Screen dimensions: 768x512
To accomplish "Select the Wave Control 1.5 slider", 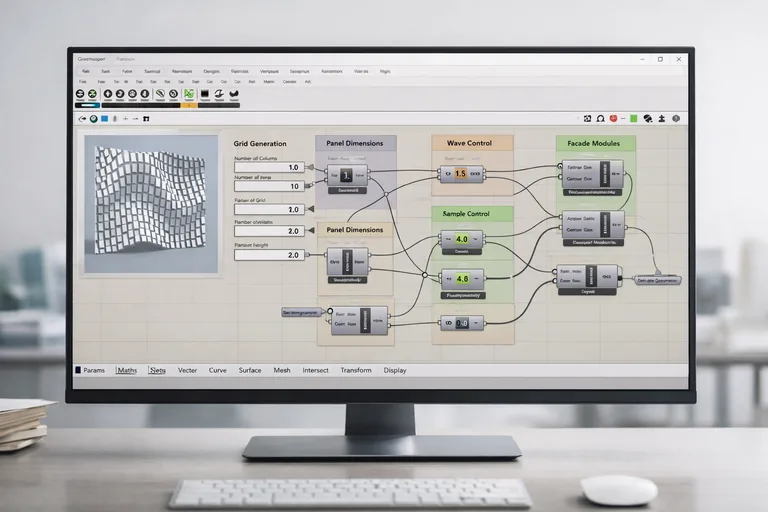I will point(460,174).
